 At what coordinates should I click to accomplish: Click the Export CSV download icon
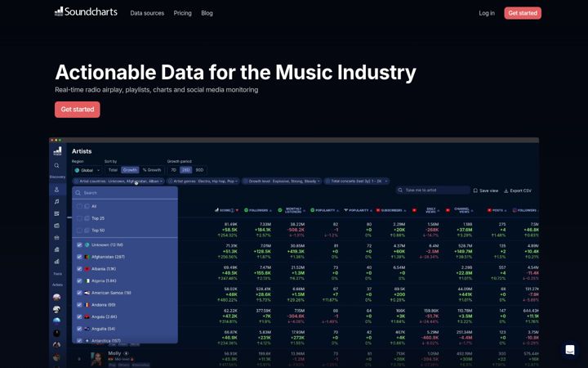coord(506,191)
